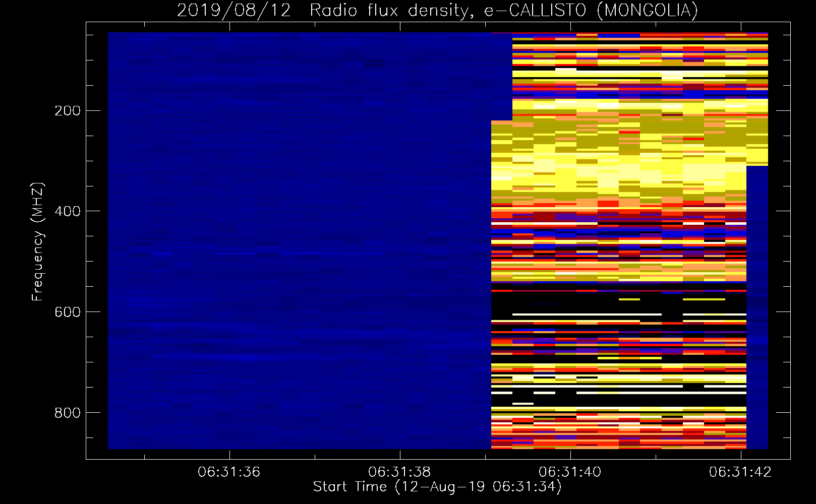816x504 pixels.
Task: Click the 06:31:36 time tick label
Action: coord(229,472)
